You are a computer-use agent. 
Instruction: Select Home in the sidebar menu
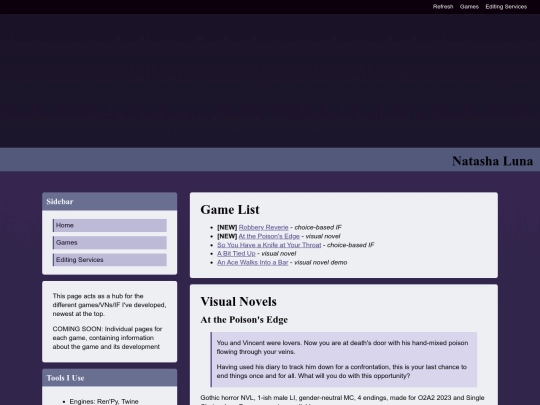point(110,225)
